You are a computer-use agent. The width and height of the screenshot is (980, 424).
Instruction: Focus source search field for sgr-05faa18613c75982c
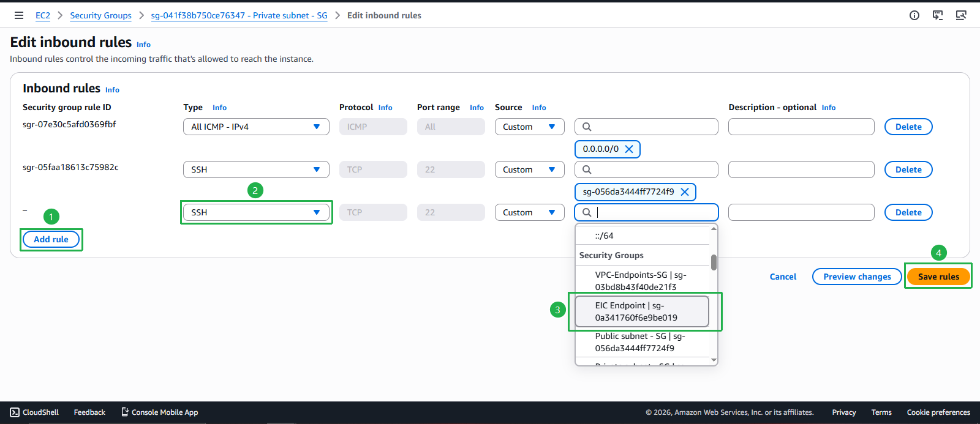pyautogui.click(x=646, y=169)
